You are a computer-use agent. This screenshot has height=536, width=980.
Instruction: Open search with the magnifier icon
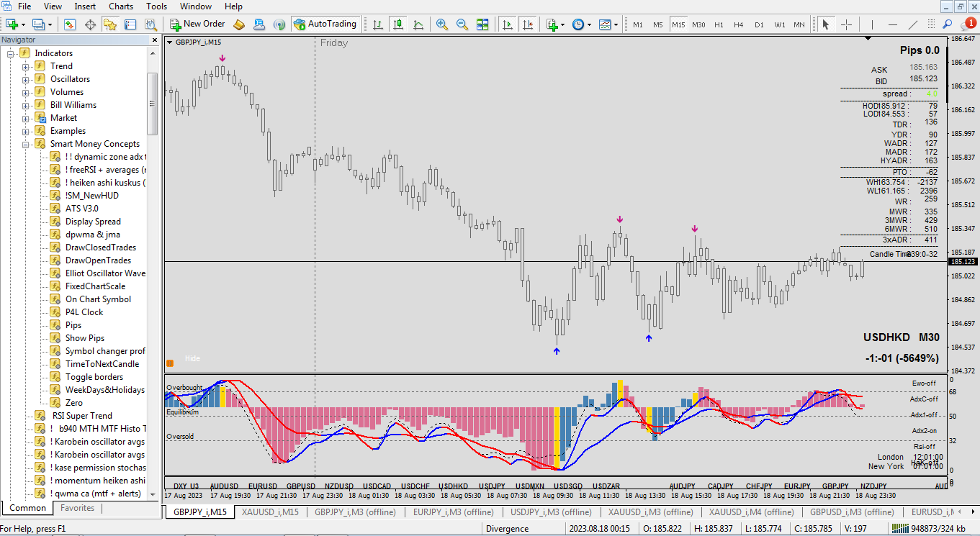point(946,24)
